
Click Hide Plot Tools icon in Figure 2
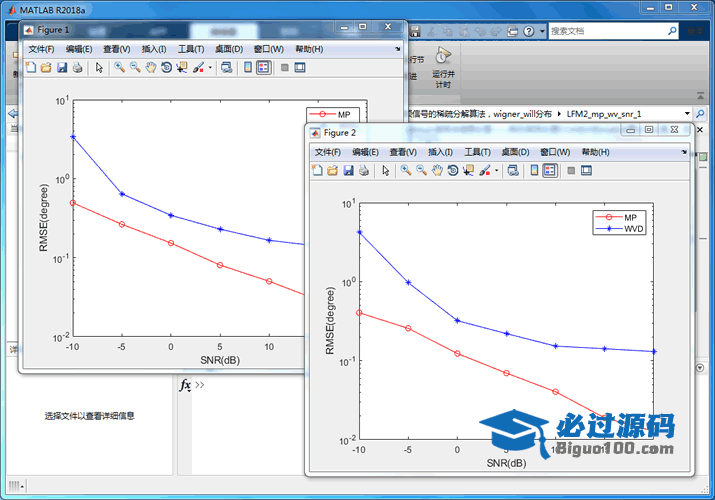tap(571, 170)
